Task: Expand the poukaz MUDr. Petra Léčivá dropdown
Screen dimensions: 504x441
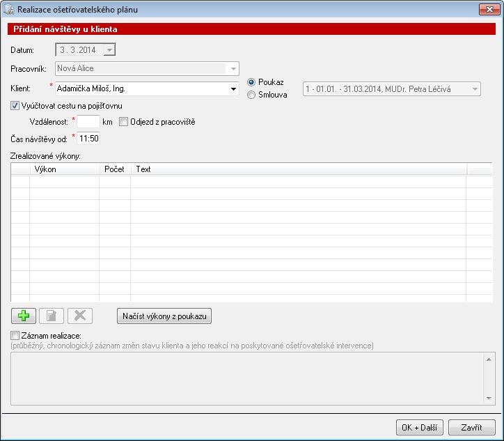Action: pos(475,89)
